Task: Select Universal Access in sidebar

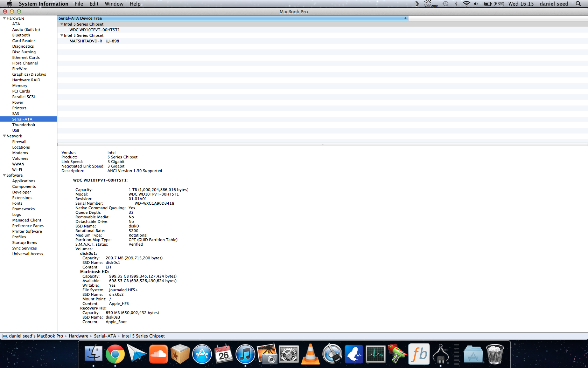Action: pyautogui.click(x=28, y=254)
